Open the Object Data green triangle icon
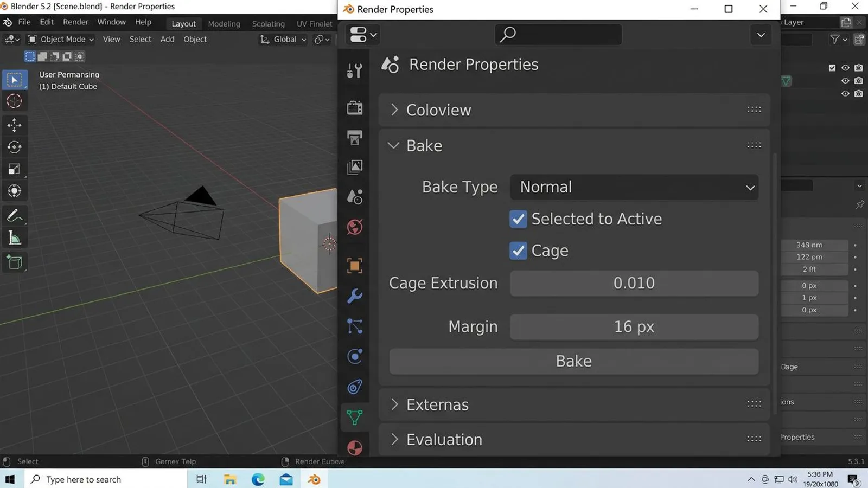This screenshot has height=488, width=868. click(x=355, y=418)
